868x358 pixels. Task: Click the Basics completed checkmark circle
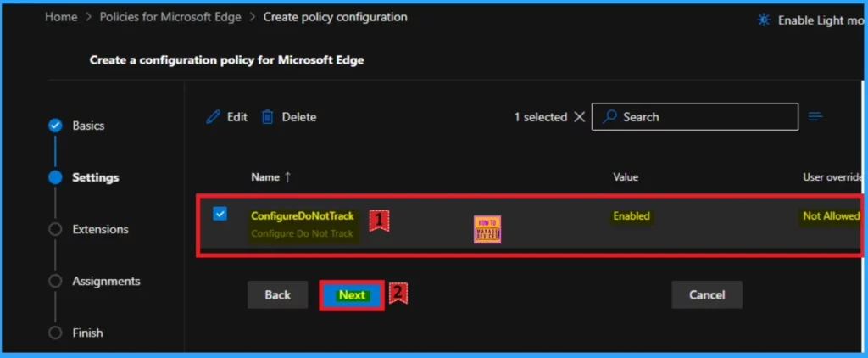[55, 126]
